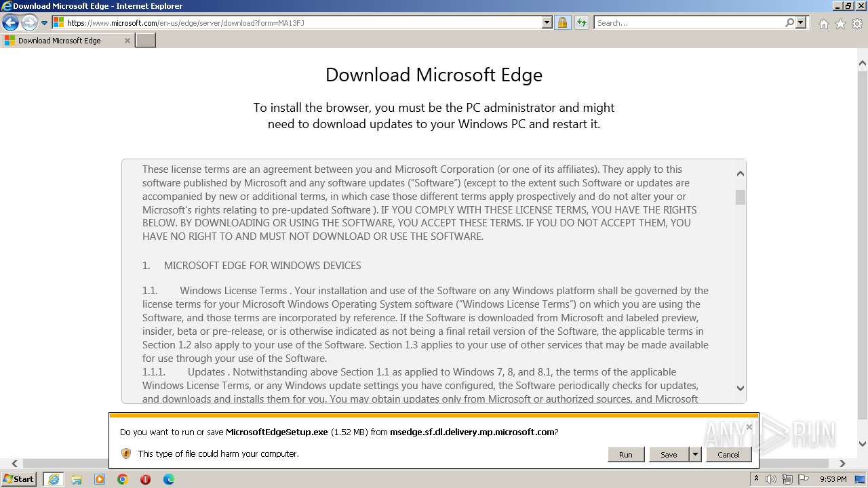Click horizontal scrollbar right arrow
Image resolution: width=868 pixels, height=488 pixels.
pyautogui.click(x=842, y=464)
